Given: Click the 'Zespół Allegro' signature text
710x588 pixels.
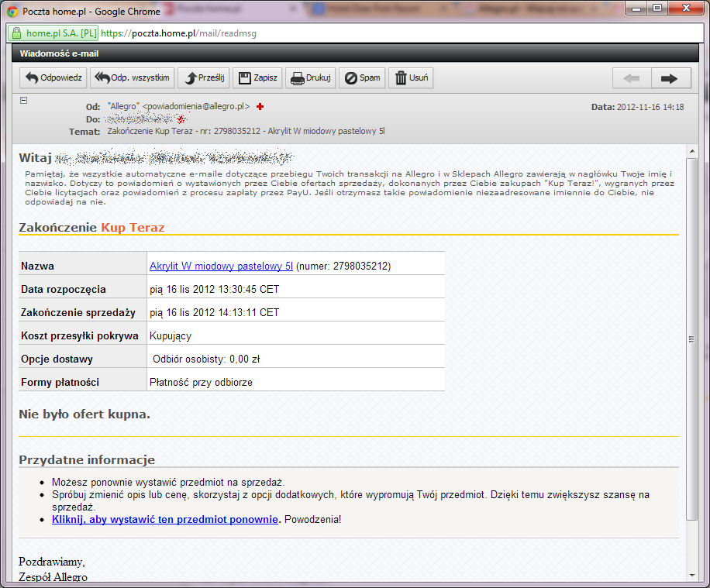Looking at the screenshot, I should [x=53, y=576].
